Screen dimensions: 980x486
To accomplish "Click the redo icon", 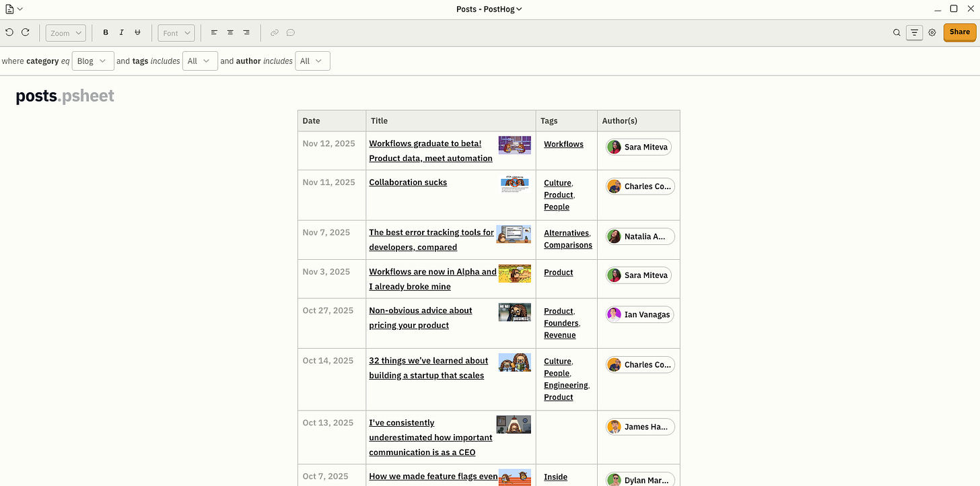I will (26, 32).
